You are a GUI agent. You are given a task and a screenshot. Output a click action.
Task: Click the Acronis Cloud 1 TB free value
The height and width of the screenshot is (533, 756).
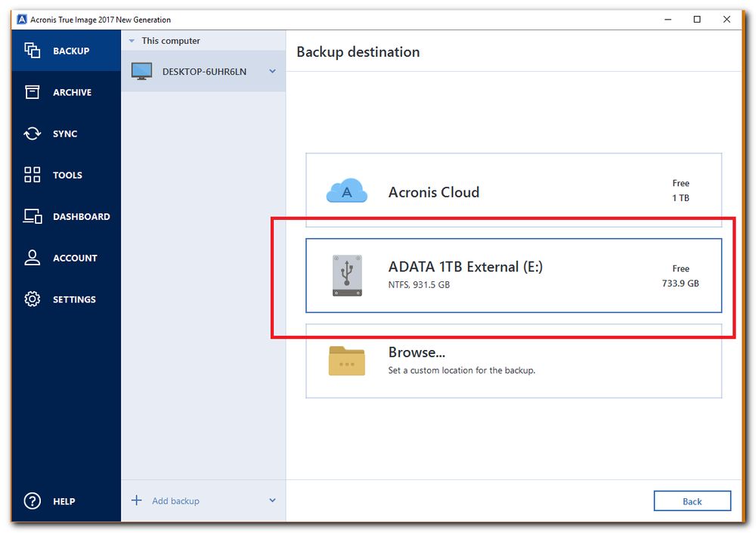click(x=680, y=198)
